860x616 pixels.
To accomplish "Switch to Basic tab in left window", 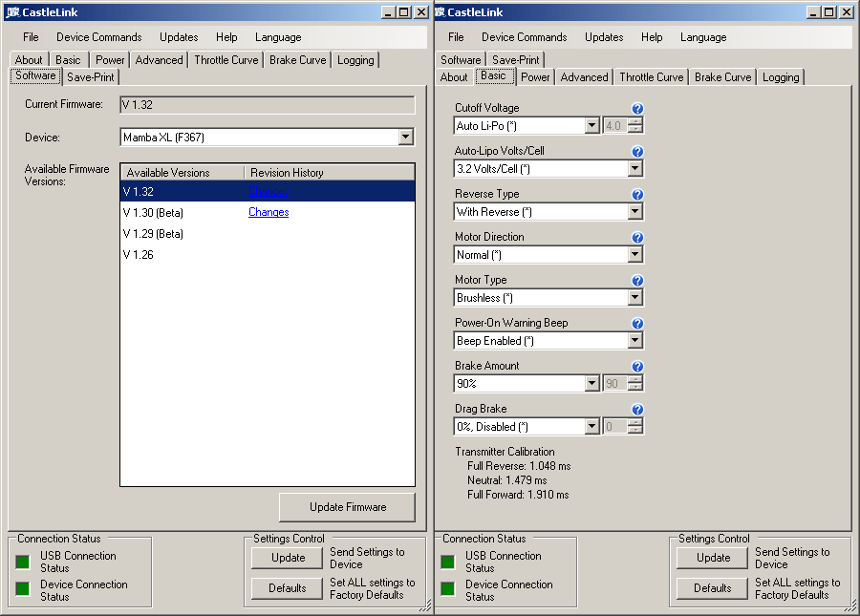I will pos(68,60).
